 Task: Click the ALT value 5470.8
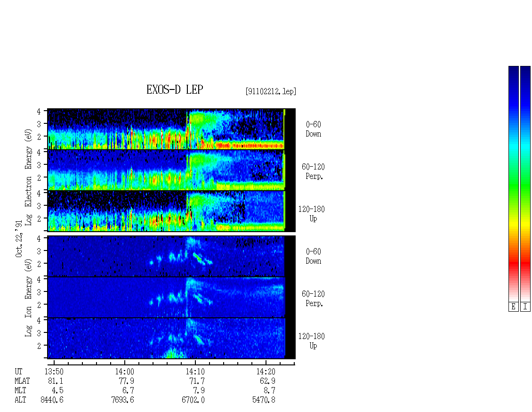(x=264, y=400)
